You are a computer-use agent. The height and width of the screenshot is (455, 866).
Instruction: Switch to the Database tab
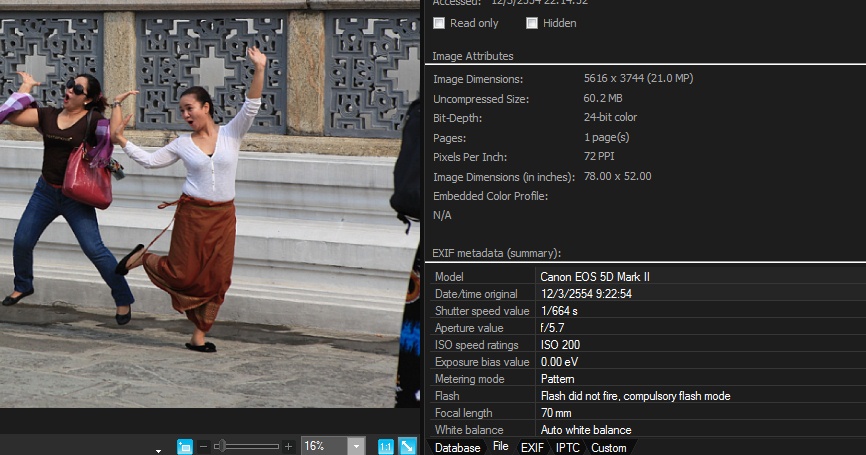pos(457,448)
